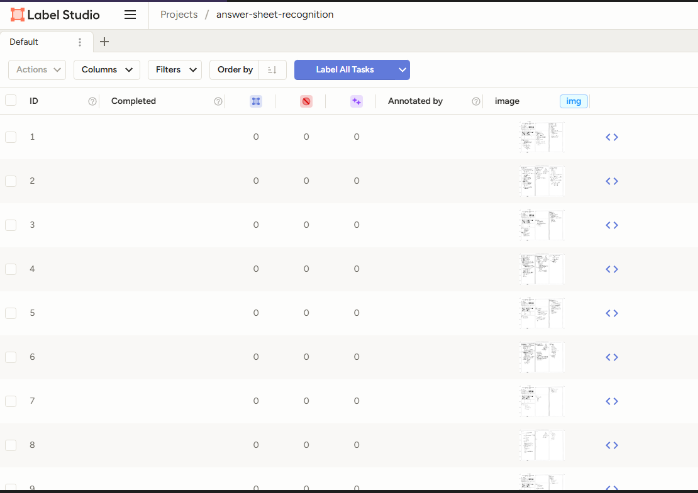The height and width of the screenshot is (493, 698).
Task: Click ID number 8 in the table
Action: (32, 445)
